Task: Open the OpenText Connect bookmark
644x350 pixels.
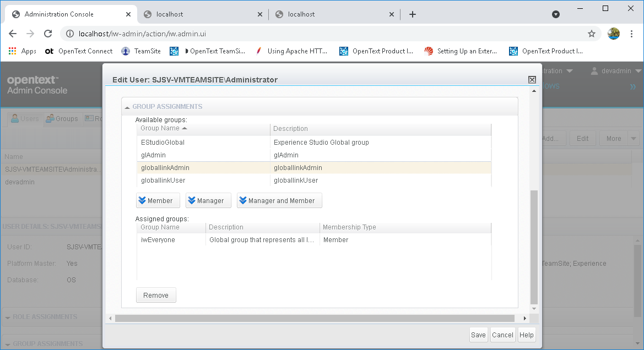Action: point(79,51)
